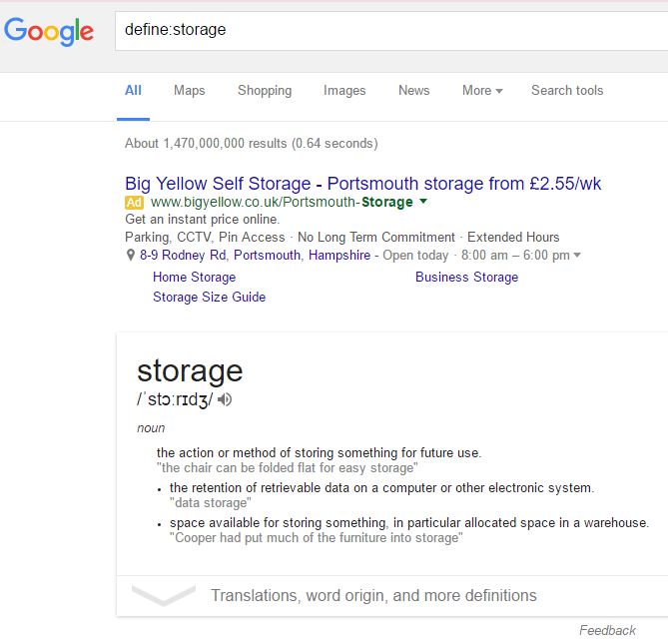Switch to the Images tab
This screenshot has width=668, height=644.
[x=344, y=91]
